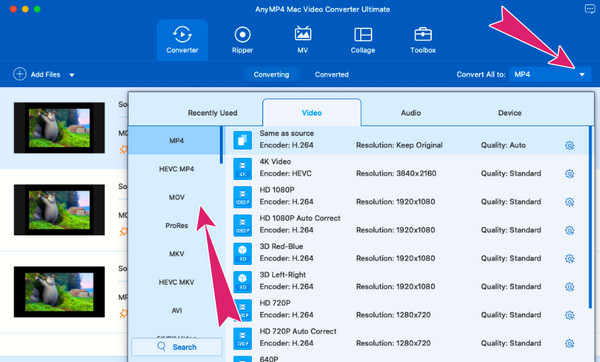Select the second video thumbnail
Viewport: 600px width, 362px height.
pos(59,210)
